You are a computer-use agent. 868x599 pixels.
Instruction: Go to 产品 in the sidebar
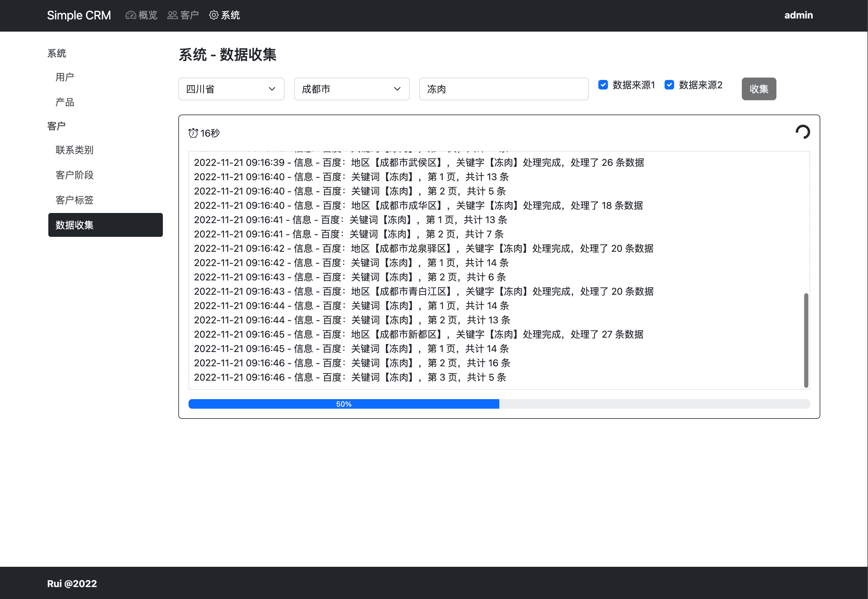(x=64, y=102)
